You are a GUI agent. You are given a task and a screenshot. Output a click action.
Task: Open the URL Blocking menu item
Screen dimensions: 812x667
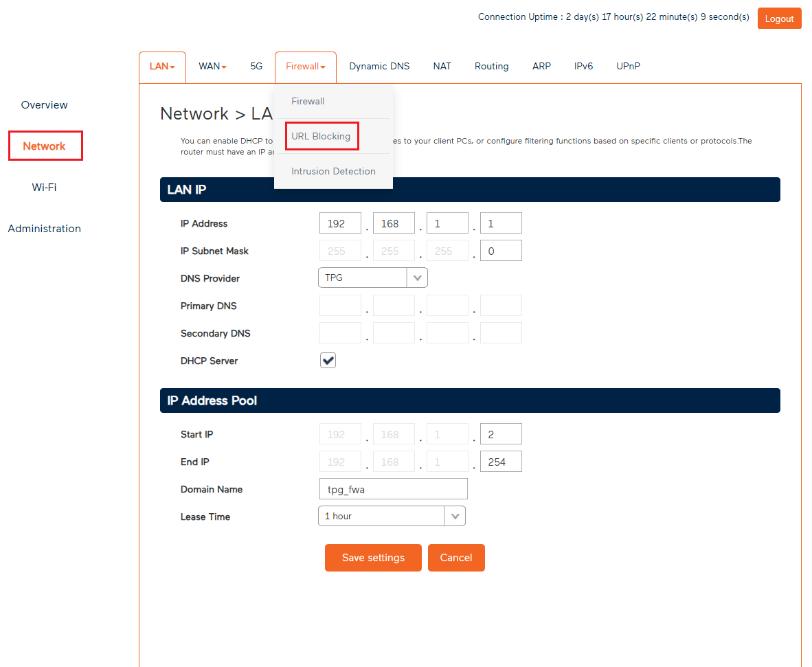pos(322,136)
